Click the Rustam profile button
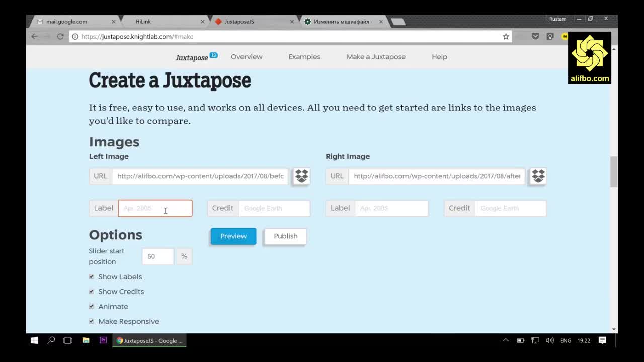644x362 pixels. pyautogui.click(x=557, y=19)
